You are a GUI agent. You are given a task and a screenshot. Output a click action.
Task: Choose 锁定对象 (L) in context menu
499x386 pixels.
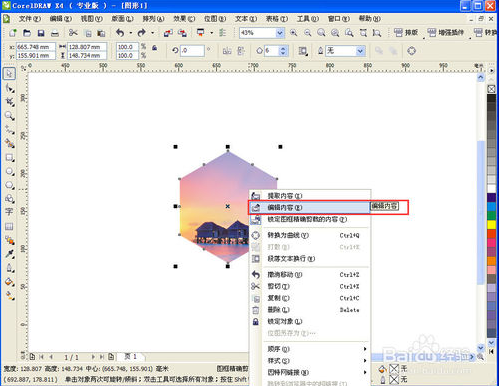point(310,321)
